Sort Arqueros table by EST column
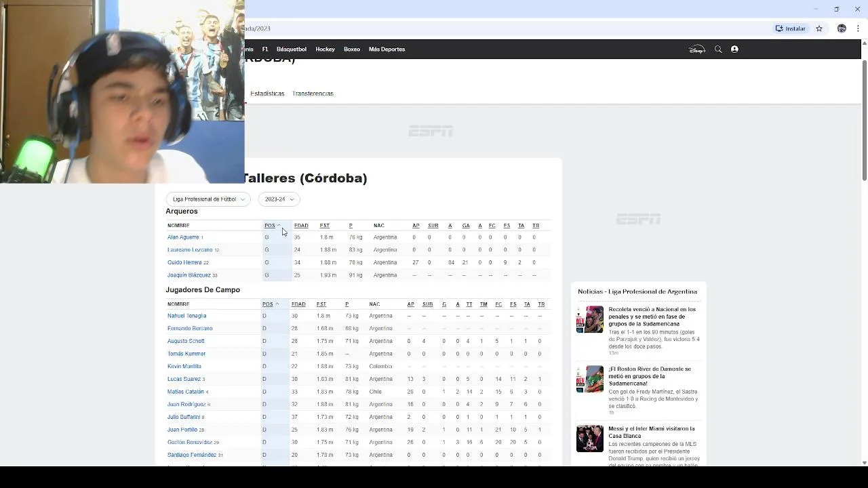The height and width of the screenshot is (488, 868). click(325, 226)
